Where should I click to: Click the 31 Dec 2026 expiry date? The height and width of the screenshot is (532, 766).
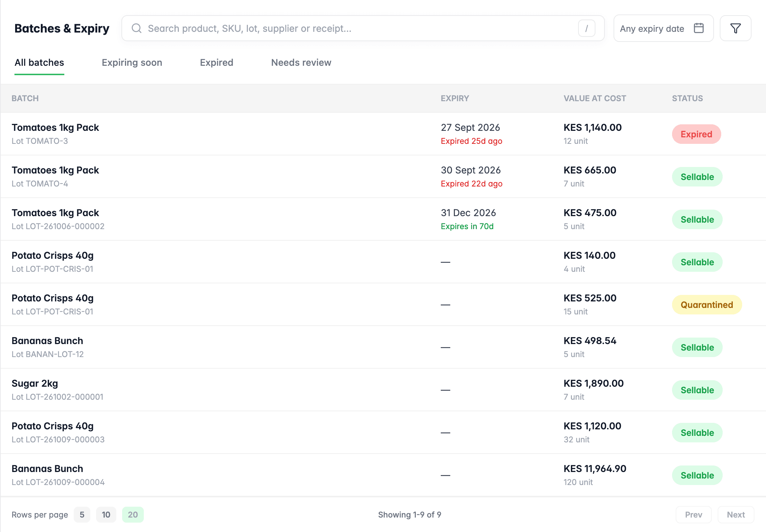pos(468,213)
